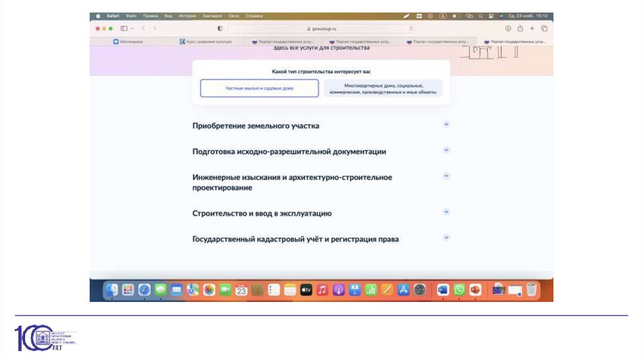Open the Safari downloads button

click(508, 29)
